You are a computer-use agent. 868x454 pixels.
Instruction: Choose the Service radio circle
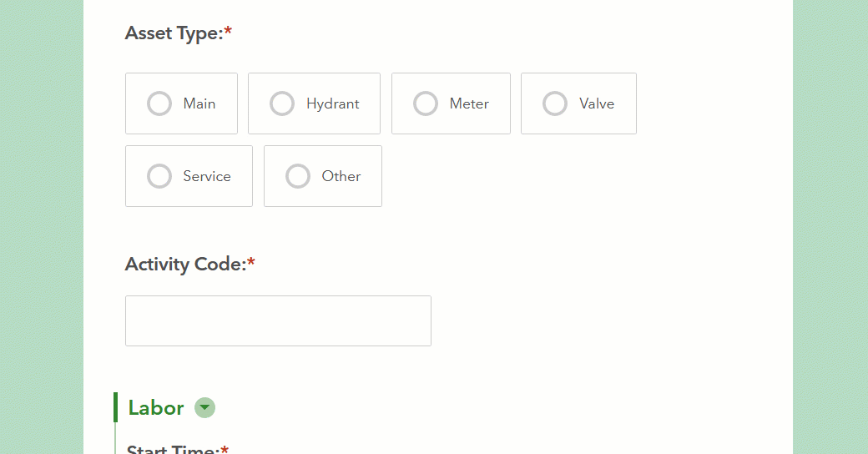159,176
